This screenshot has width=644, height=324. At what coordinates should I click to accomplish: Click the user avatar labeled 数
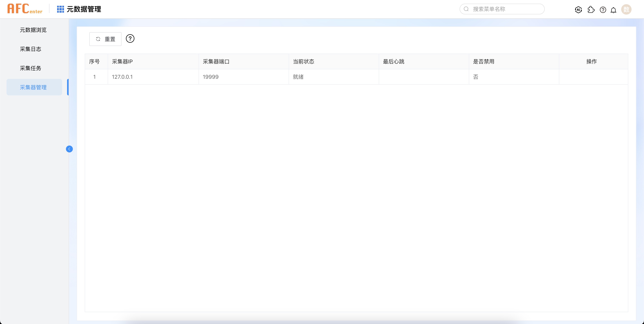tap(626, 10)
